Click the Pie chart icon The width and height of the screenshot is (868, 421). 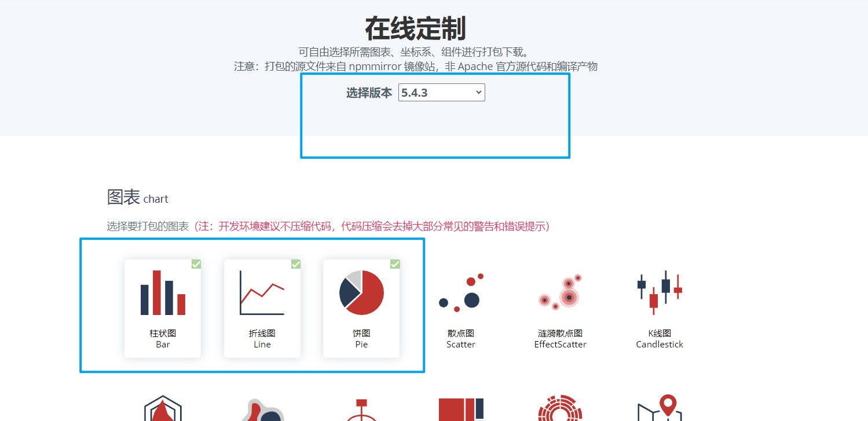(361, 292)
